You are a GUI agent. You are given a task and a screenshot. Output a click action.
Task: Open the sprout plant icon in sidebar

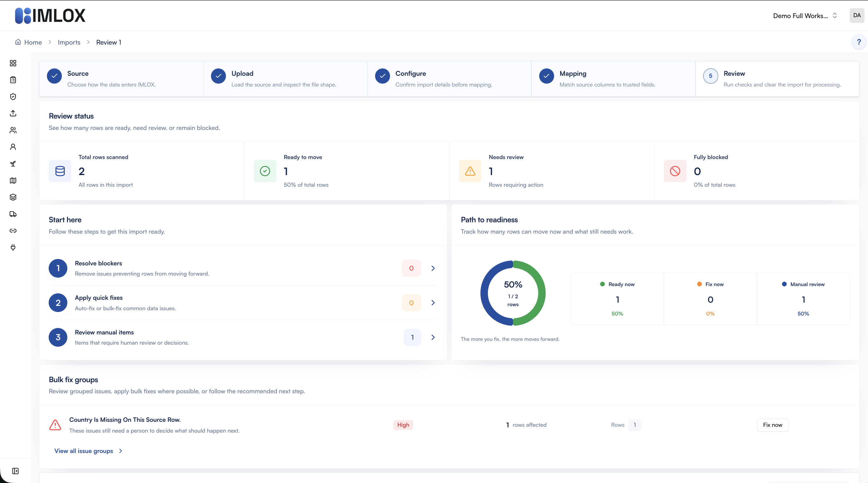pyautogui.click(x=13, y=164)
